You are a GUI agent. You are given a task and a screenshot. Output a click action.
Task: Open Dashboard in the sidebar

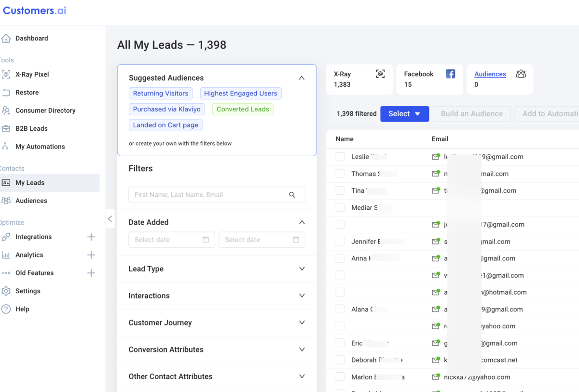[x=32, y=39]
